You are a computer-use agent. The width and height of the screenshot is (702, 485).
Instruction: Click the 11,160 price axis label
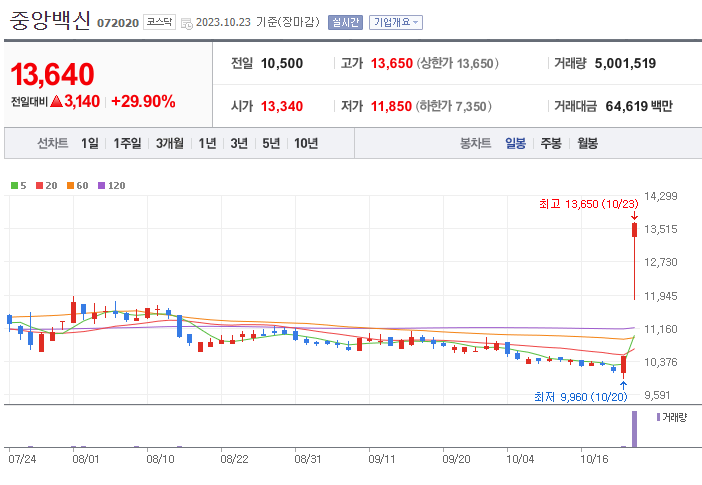[x=660, y=329]
